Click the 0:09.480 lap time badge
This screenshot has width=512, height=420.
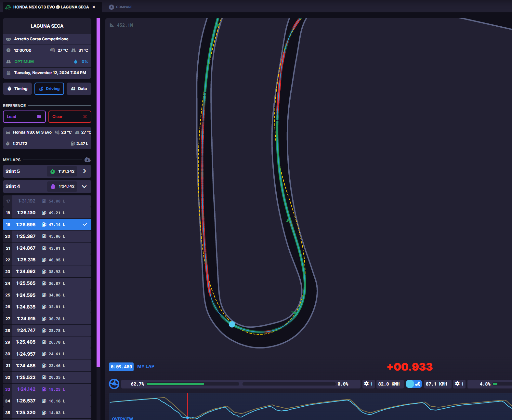pos(121,367)
